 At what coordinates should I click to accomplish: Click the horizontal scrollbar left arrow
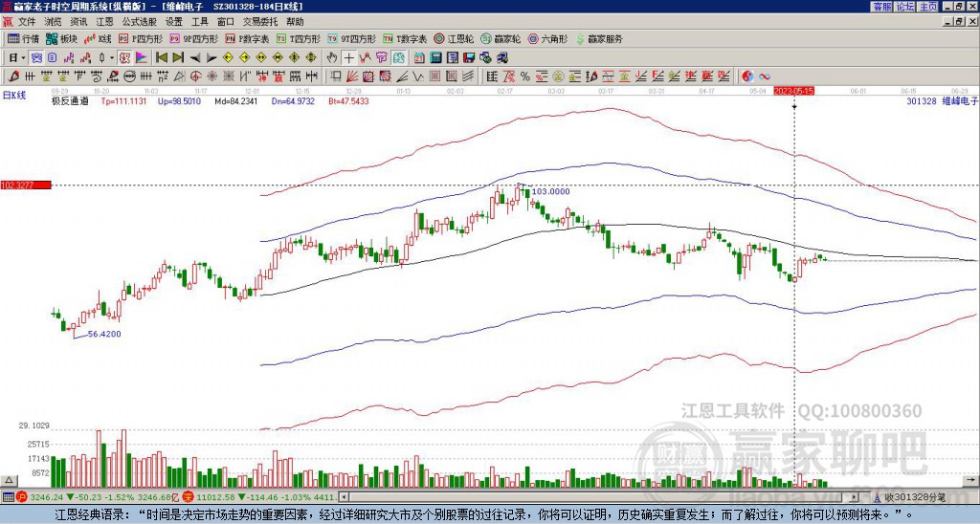tap(344, 496)
